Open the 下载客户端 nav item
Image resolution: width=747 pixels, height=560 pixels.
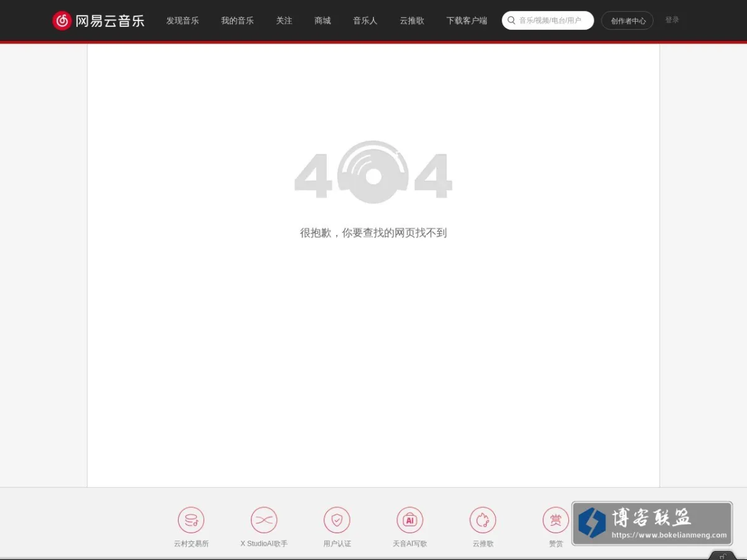[x=467, y=21]
